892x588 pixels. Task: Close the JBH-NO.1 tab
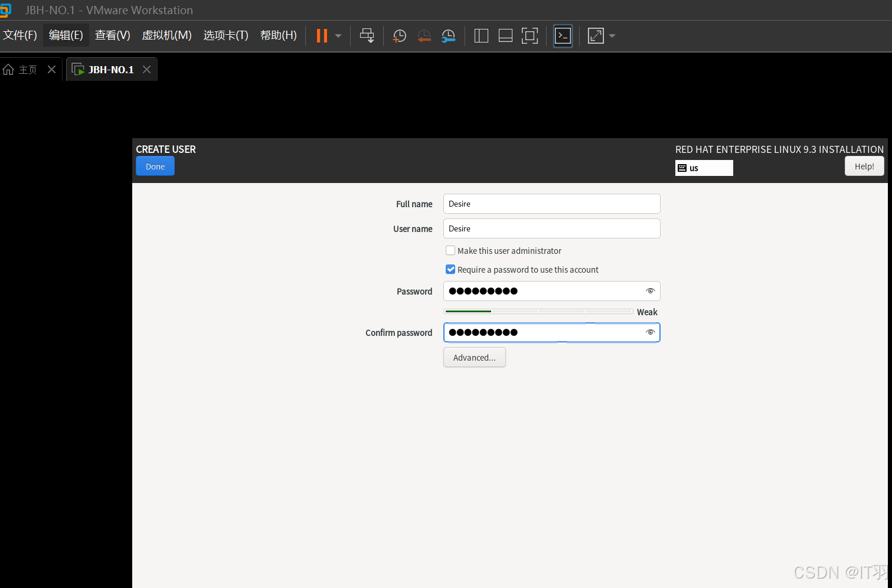pyautogui.click(x=146, y=70)
